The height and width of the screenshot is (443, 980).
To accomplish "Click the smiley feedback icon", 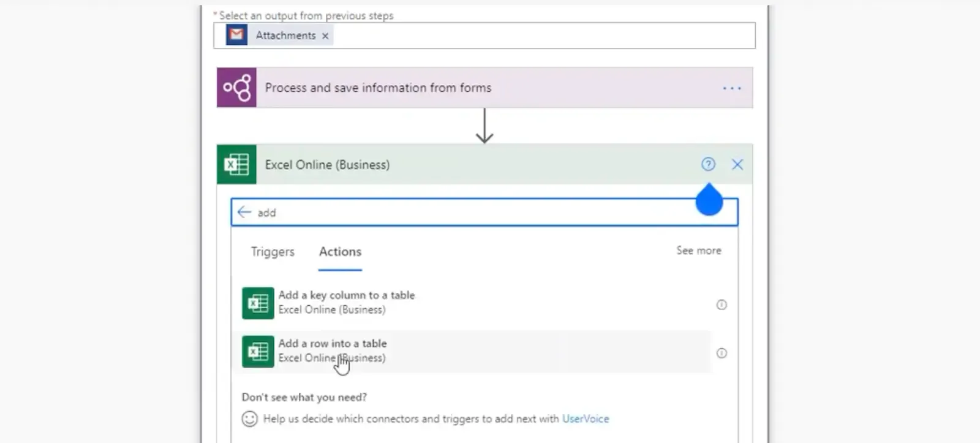I will pyautogui.click(x=249, y=419).
